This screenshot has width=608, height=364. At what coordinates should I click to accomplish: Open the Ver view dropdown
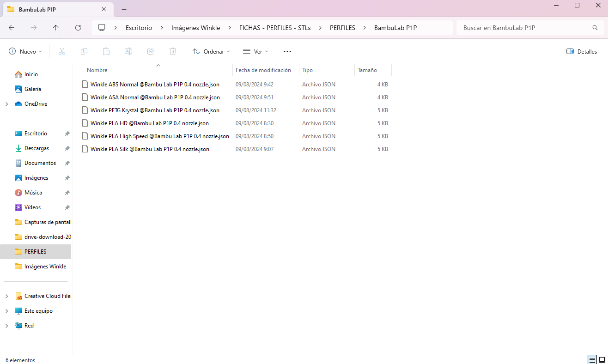[255, 51]
